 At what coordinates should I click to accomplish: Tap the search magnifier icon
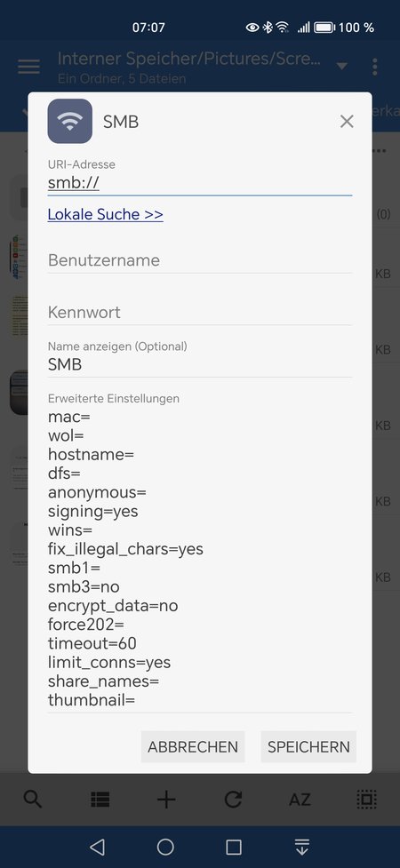tap(33, 800)
